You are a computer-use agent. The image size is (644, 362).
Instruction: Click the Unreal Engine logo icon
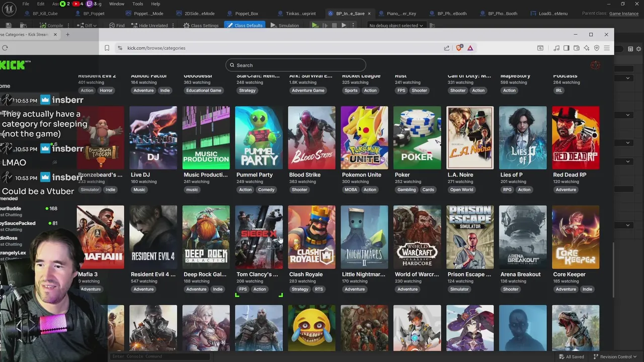[9, 9]
